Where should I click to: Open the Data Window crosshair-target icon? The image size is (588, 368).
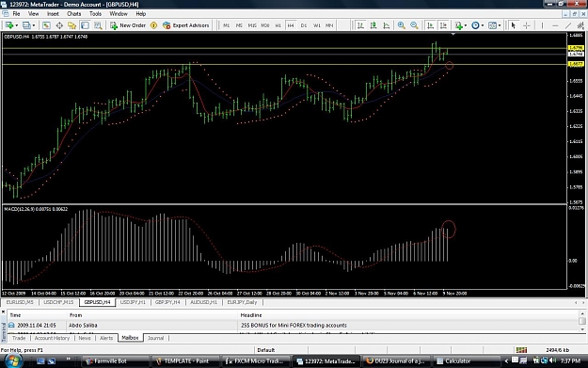click(59, 25)
